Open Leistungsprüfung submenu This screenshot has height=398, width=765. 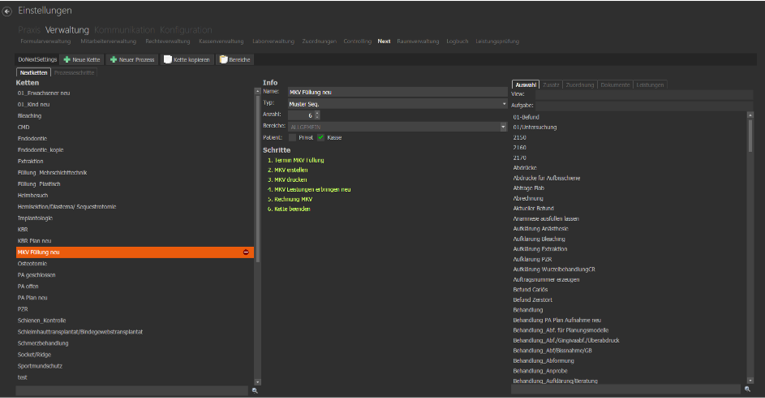pos(497,41)
